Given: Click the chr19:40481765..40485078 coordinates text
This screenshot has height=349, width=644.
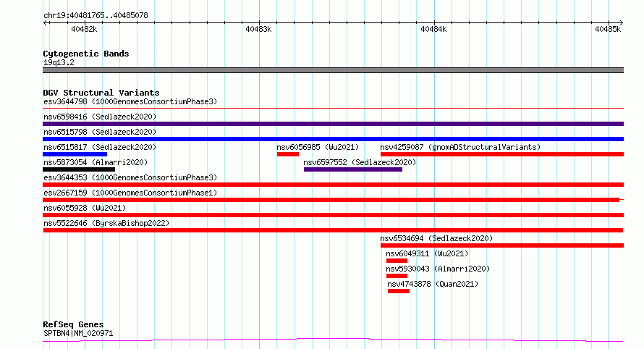Looking at the screenshot, I should 96,15.
